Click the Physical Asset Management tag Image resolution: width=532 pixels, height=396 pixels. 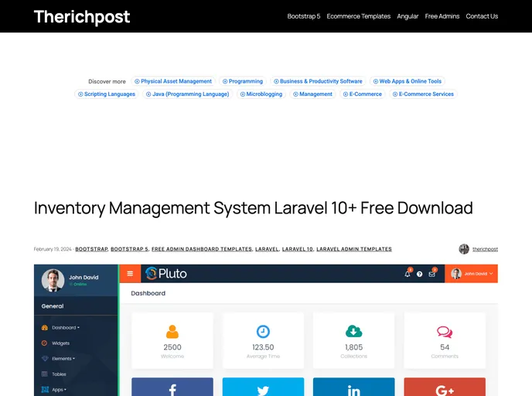click(172, 81)
